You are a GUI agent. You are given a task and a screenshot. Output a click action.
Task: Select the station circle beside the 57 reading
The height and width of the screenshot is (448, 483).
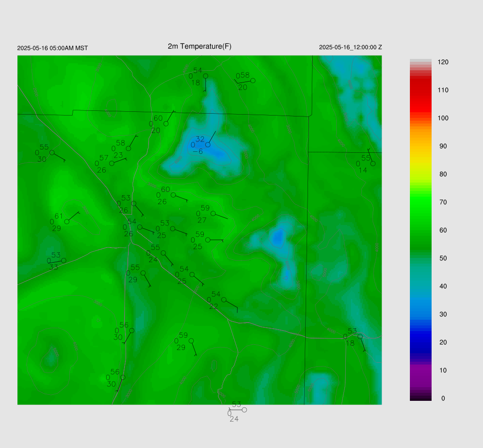click(112, 164)
